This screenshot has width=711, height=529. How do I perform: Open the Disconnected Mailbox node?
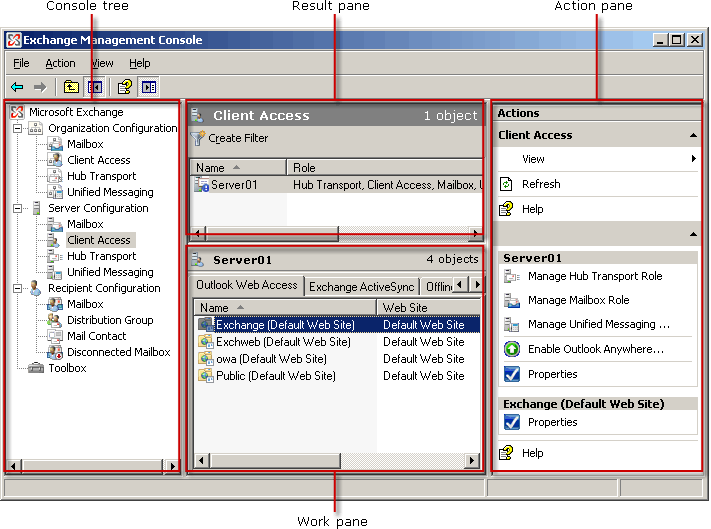118,352
